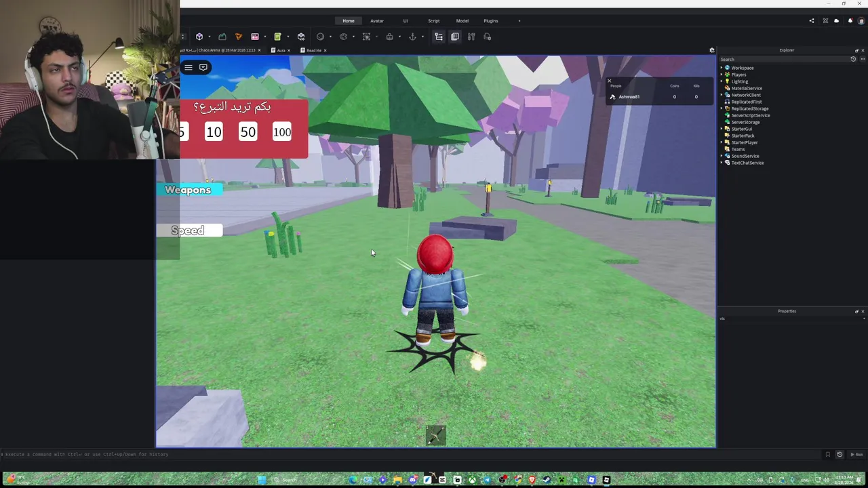The height and width of the screenshot is (488, 868).
Task: Open the Anchor dropdown arrow
Action: [x=422, y=37]
